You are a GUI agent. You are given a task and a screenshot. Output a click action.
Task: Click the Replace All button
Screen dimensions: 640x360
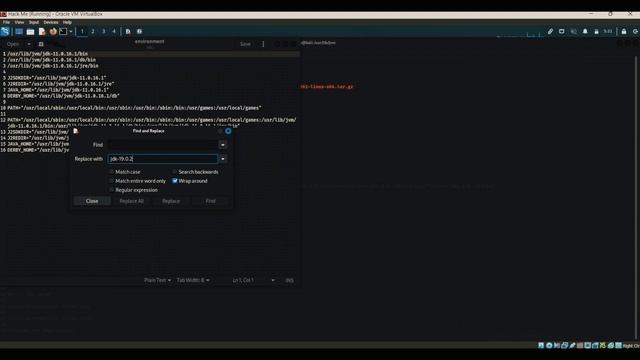click(x=131, y=201)
